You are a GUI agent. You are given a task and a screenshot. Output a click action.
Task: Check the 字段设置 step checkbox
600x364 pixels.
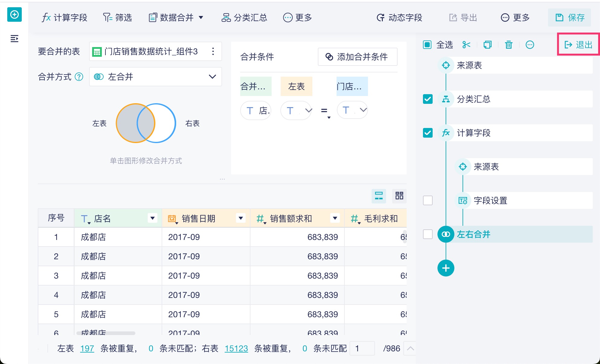pyautogui.click(x=427, y=200)
